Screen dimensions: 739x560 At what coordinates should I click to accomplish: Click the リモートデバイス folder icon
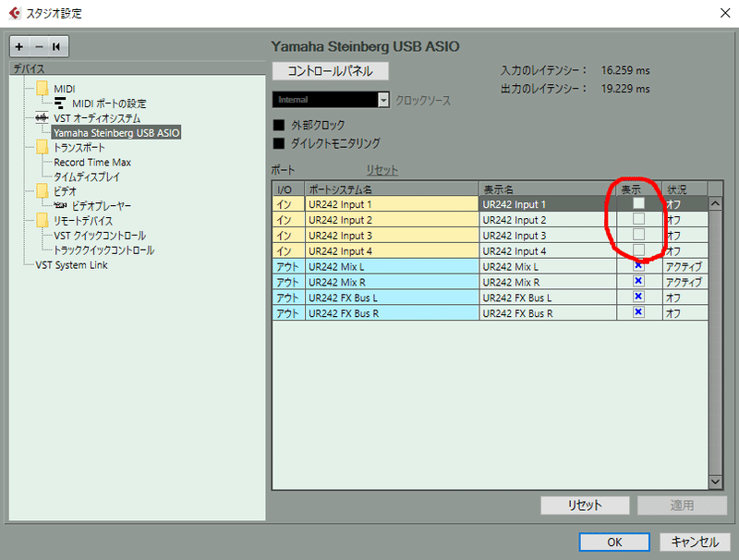pyautogui.click(x=42, y=220)
